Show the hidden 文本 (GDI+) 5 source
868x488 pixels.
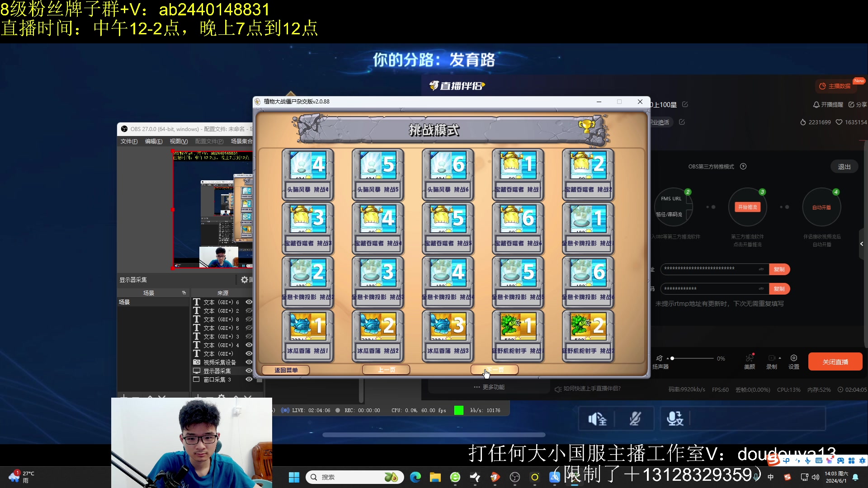click(x=249, y=328)
